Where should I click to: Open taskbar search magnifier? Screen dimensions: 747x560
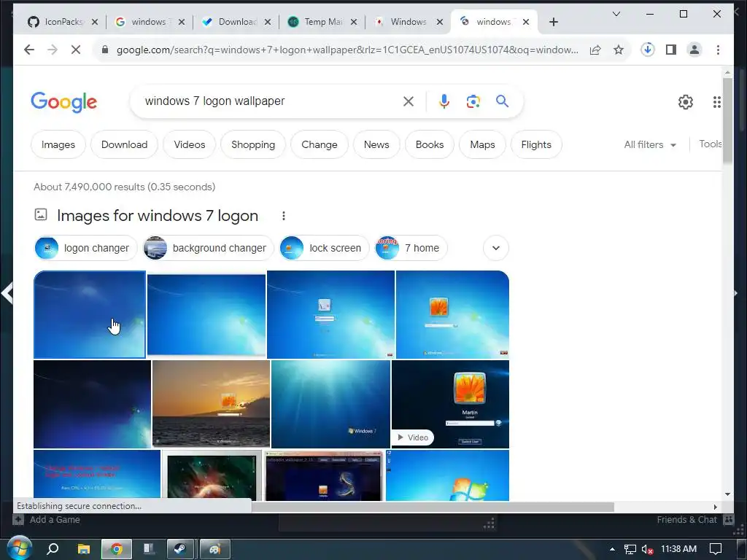pos(53,549)
